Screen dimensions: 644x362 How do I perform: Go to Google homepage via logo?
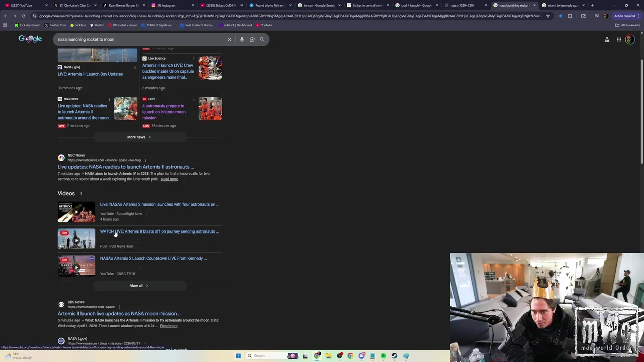click(30, 39)
